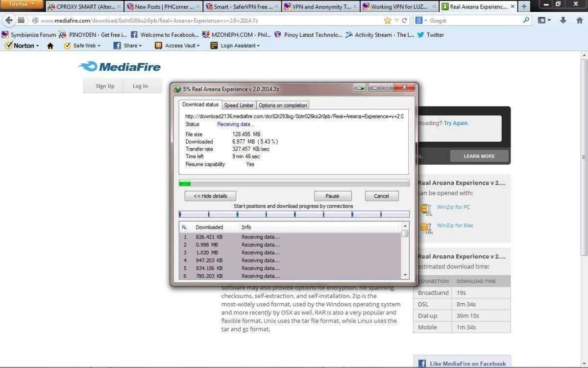Screen dimensions: 588x368
Task: Select connection row 2 with 0.998 MB
Action: coord(290,245)
